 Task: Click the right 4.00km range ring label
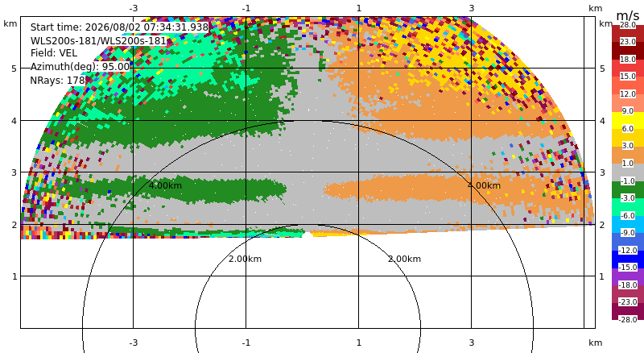(485, 185)
